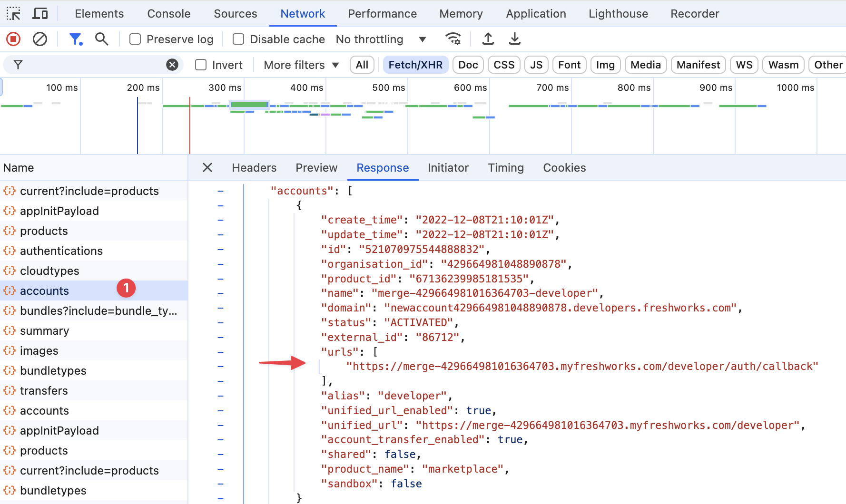Click the inspect element picker icon
Viewport: 846px width, 504px height.
[x=13, y=14]
